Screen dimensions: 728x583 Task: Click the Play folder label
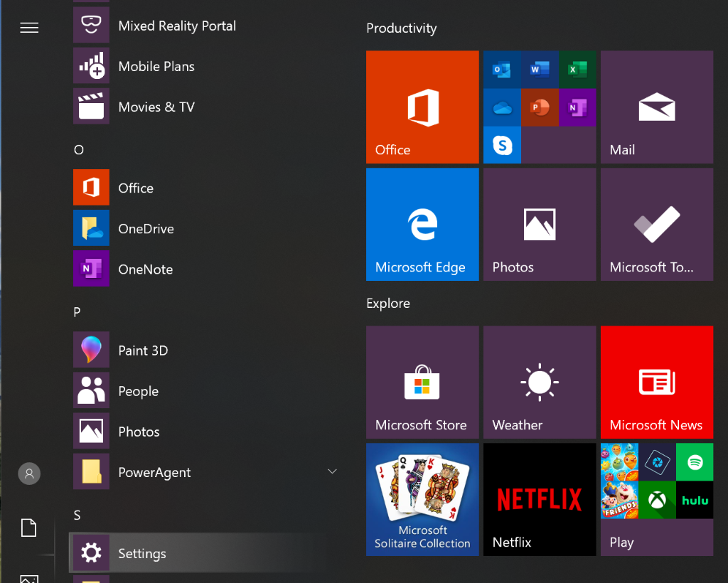point(621,542)
